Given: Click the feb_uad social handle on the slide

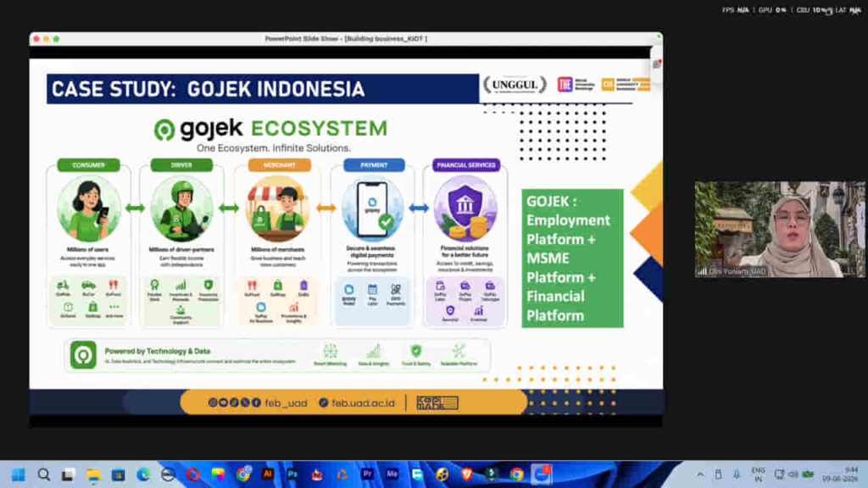Looking at the screenshot, I should (286, 402).
